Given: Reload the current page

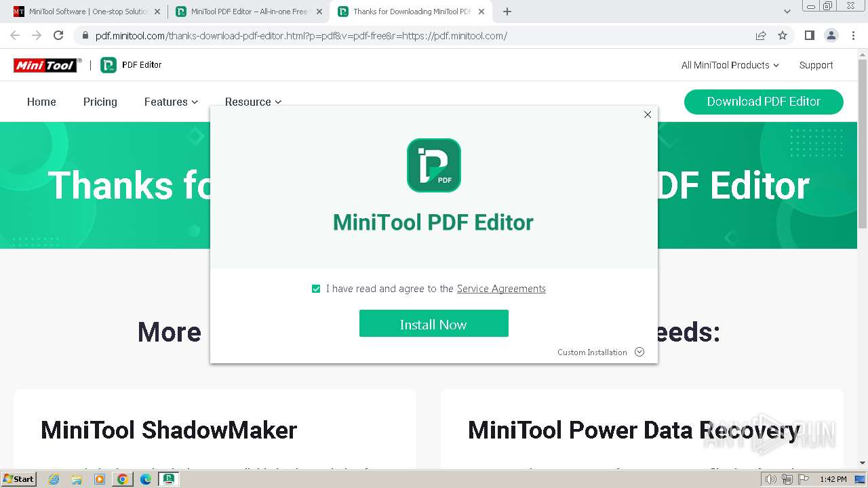Looking at the screenshot, I should click(x=58, y=36).
